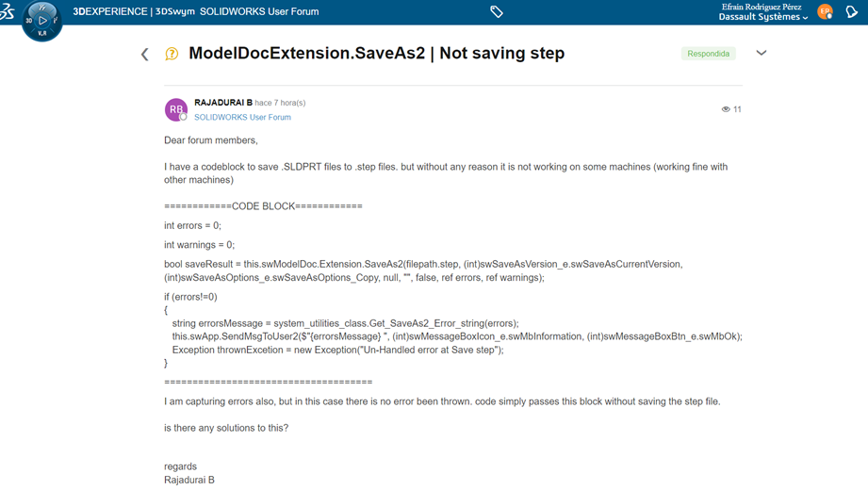This screenshot has width=868, height=490.
Task: Click the orange EP user avatar
Action: point(825,11)
